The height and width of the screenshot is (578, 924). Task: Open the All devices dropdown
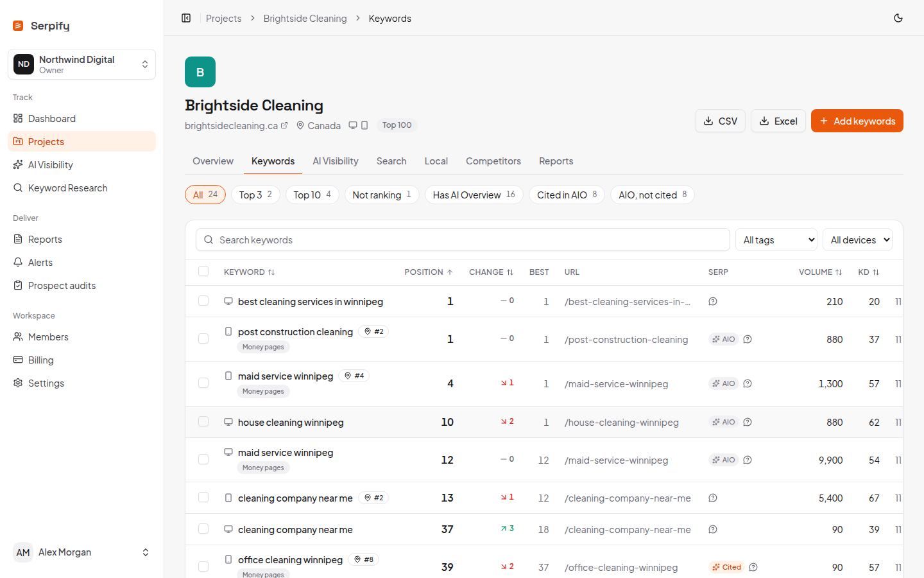point(857,240)
